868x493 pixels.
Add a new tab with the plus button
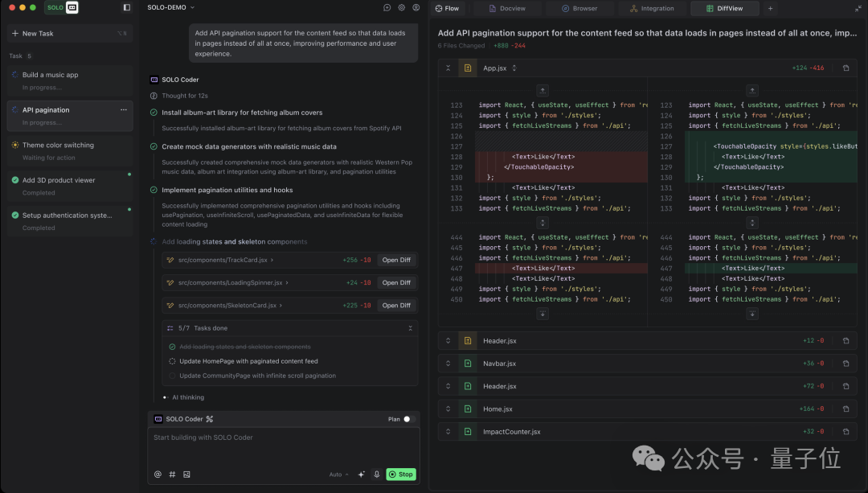click(770, 8)
